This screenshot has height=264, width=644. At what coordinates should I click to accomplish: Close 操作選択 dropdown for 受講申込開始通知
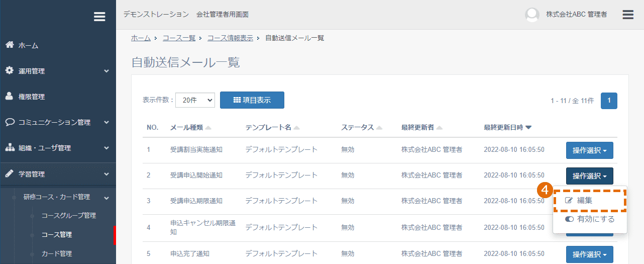click(589, 176)
